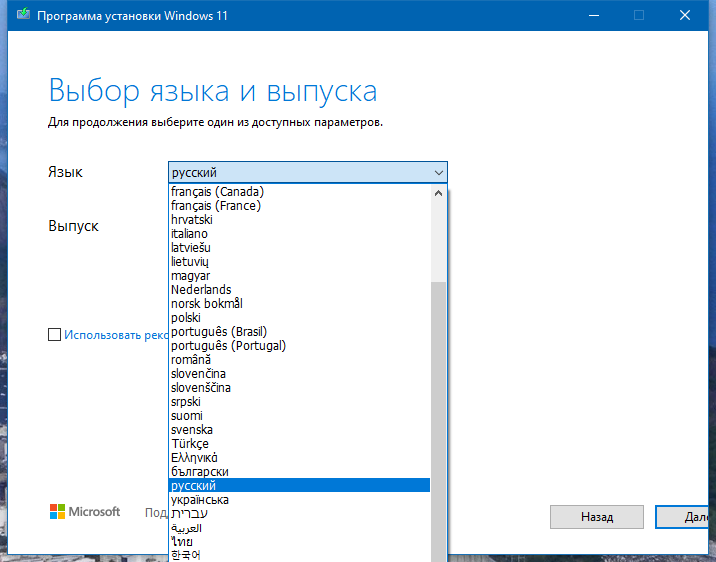Pick 'Nederlands' from the list

(299, 289)
